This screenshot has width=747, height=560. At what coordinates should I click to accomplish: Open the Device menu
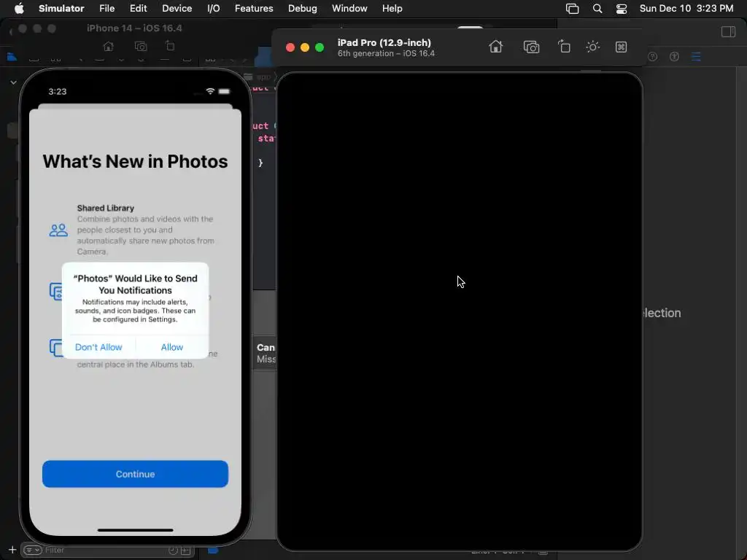tap(177, 9)
